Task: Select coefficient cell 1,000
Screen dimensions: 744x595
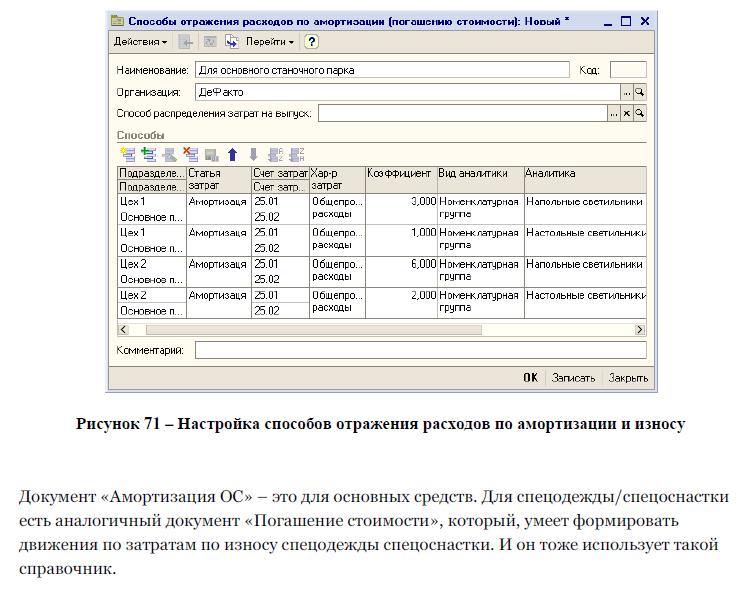Action: 401,240
